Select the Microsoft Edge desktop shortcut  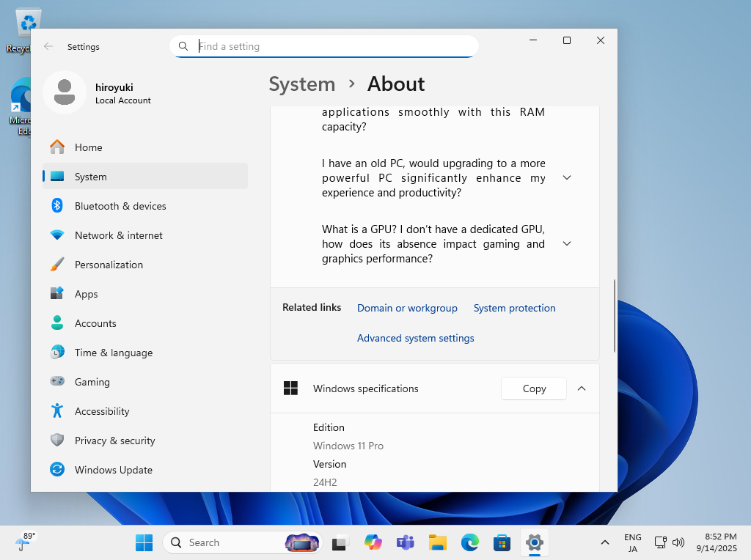[19, 106]
